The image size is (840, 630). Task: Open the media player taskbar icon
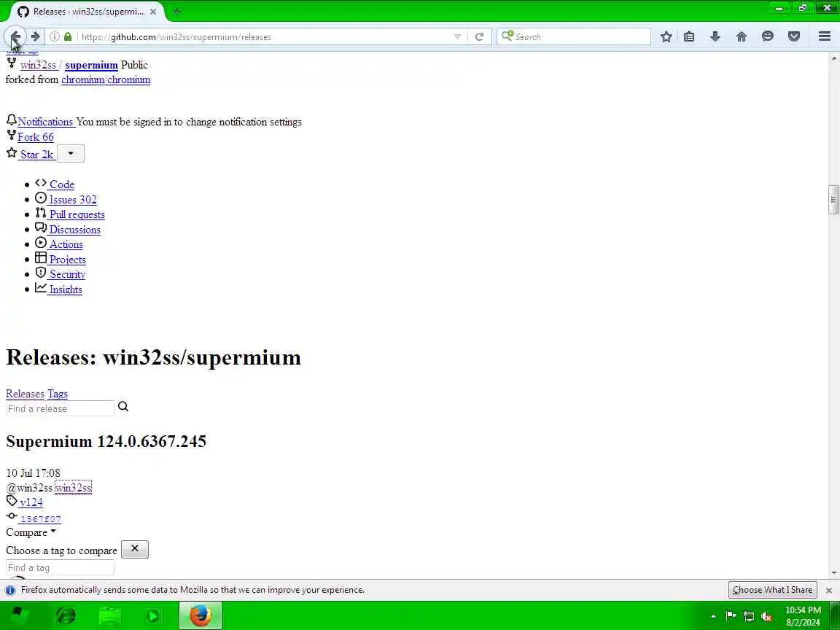click(x=152, y=615)
